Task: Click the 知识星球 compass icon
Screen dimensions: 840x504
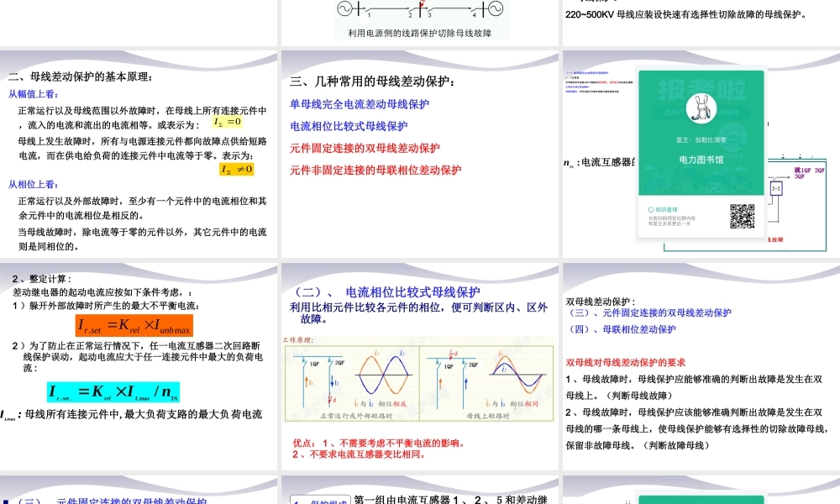Action: (650, 208)
